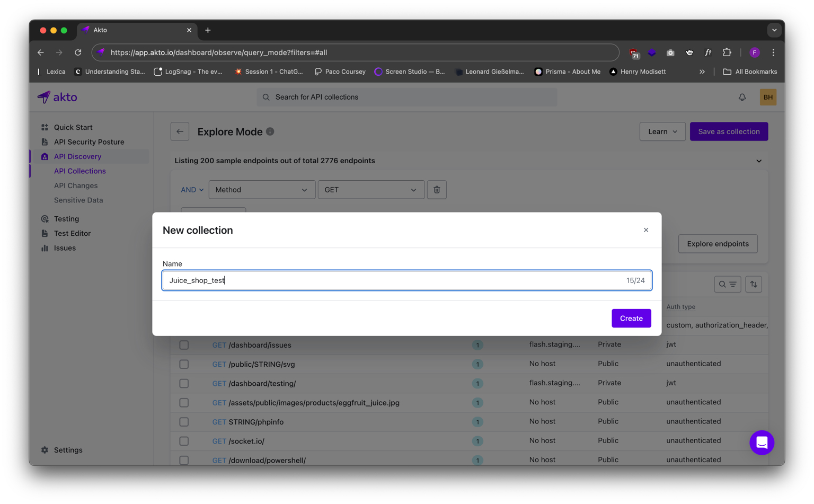Screen dimensions: 814x504
Task: Go to Test Editor in sidebar
Action: coord(72,233)
